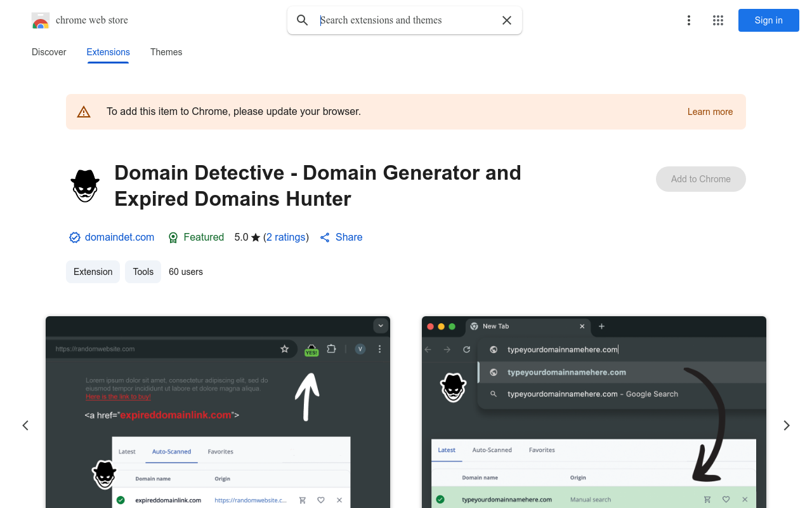Click the 5.0 star rating
The height and width of the screenshot is (508, 812).
click(x=247, y=237)
